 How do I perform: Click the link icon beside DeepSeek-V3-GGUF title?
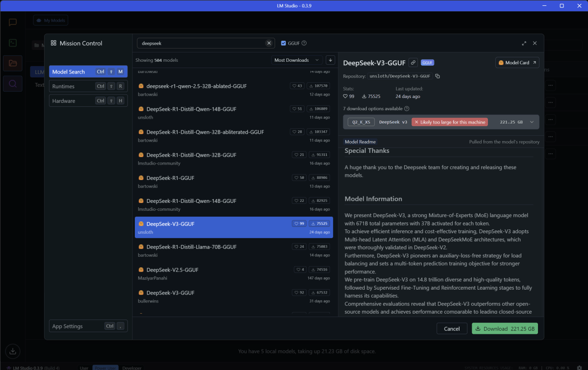pos(412,63)
